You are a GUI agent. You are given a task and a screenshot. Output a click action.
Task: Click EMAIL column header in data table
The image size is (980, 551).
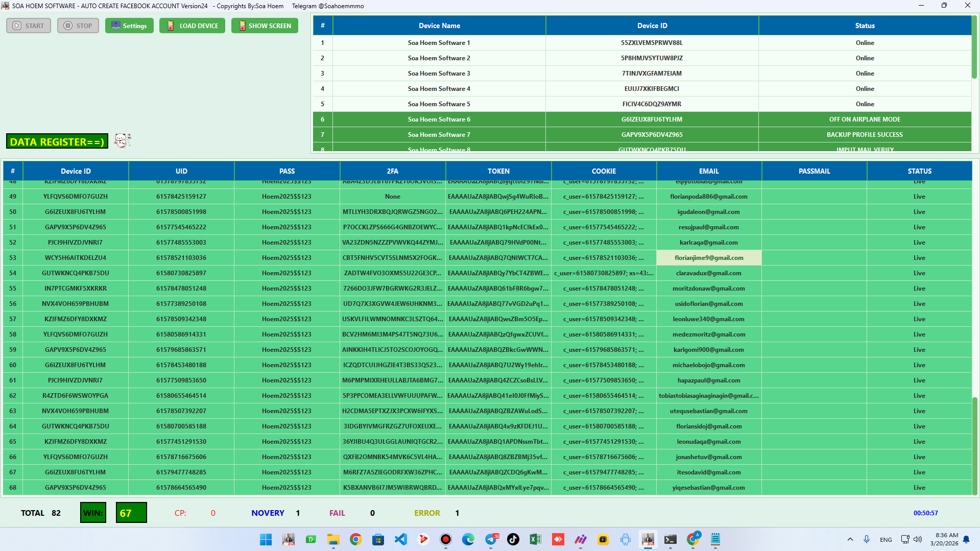[x=709, y=171]
